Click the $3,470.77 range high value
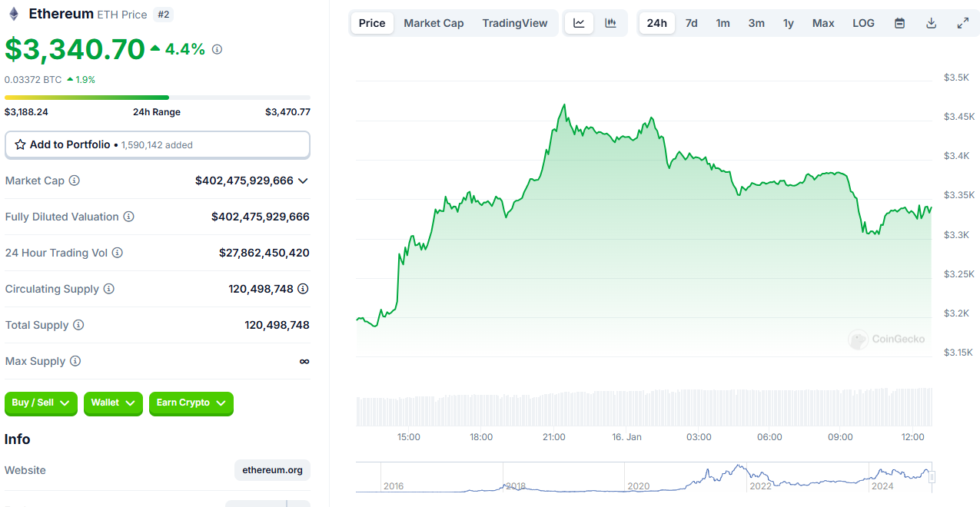This screenshot has width=980, height=507. click(x=288, y=111)
